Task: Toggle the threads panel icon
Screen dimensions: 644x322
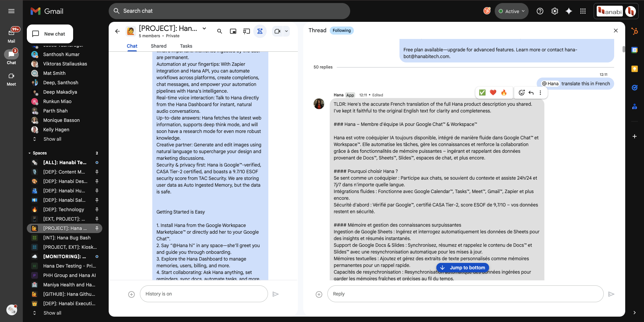Action: 247,31
